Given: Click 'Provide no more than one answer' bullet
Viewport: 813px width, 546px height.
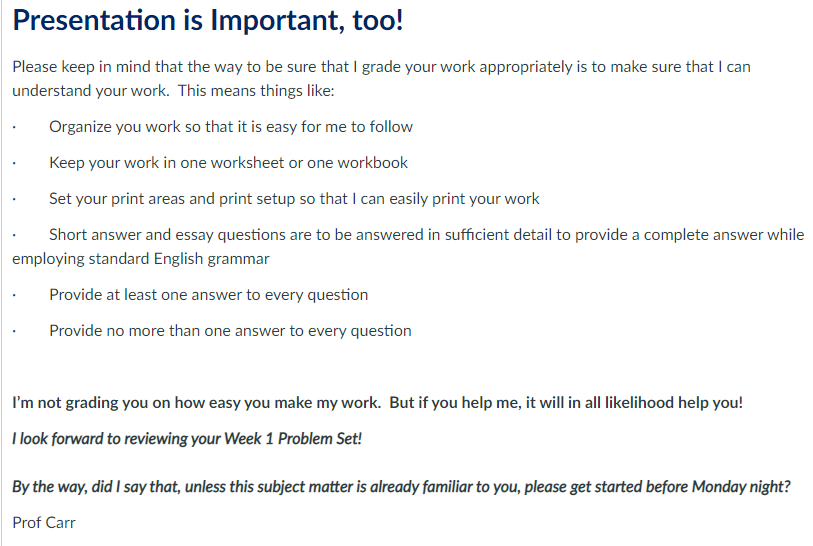Looking at the screenshot, I should pos(230,331).
